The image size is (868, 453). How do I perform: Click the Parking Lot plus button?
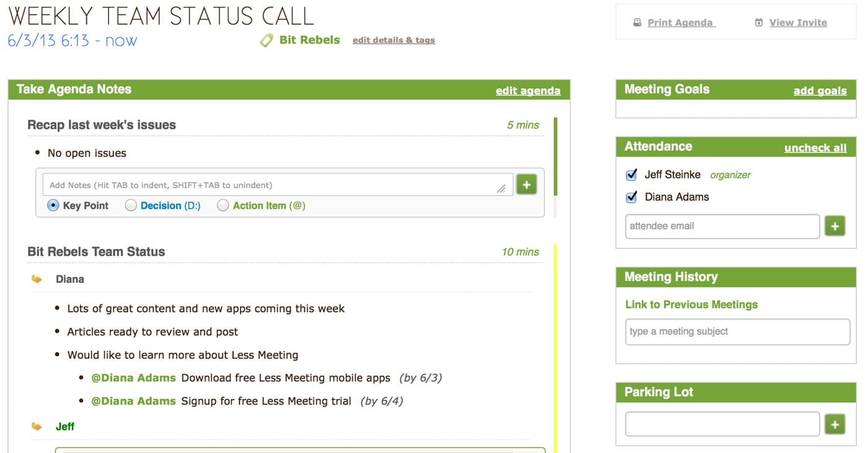tap(835, 424)
